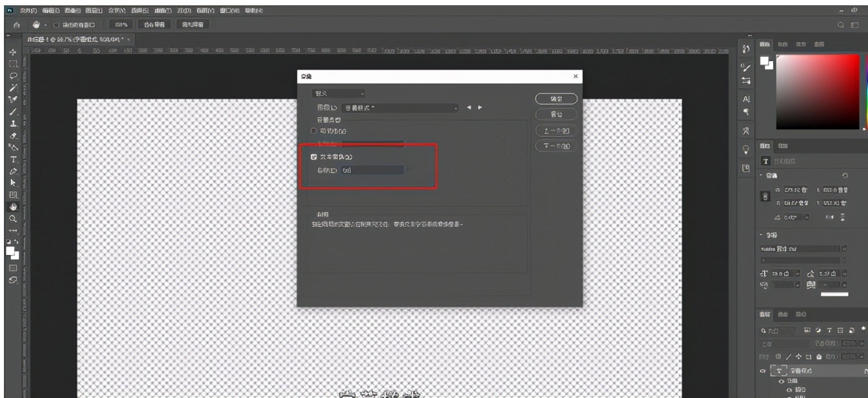The width and height of the screenshot is (868, 398).
Task: Open the File menu
Action: click(27, 11)
